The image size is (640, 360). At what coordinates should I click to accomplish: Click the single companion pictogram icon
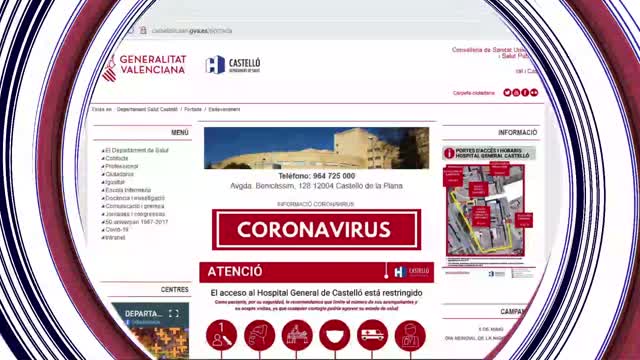point(222,335)
